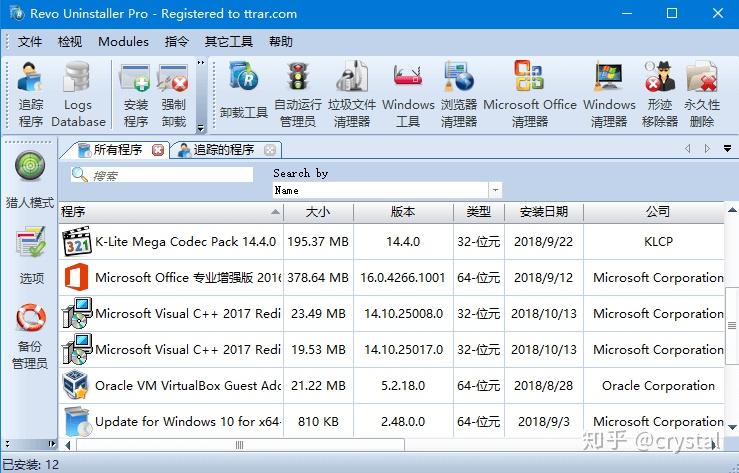739x473 pixels.
Task: Launch 安装程序 (Install Programs) tool
Action: [136, 96]
